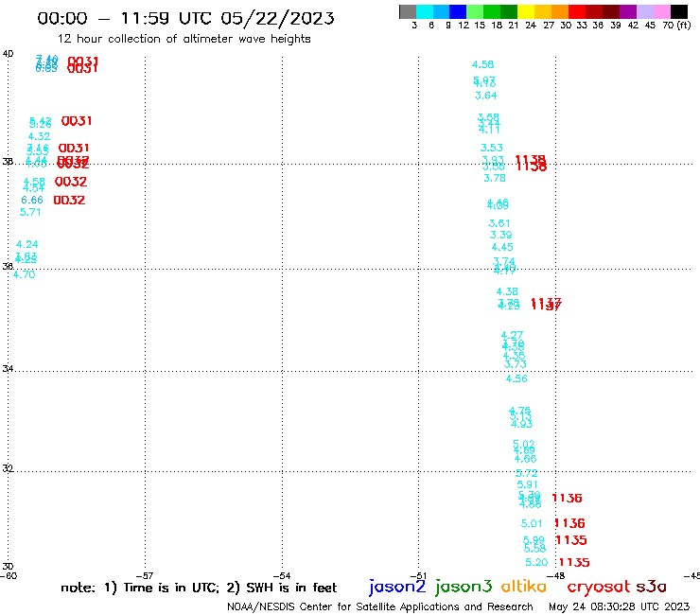Screen dimensions: 700x615
Task: Select the wave height reading 3.61
Action: [x=499, y=223]
